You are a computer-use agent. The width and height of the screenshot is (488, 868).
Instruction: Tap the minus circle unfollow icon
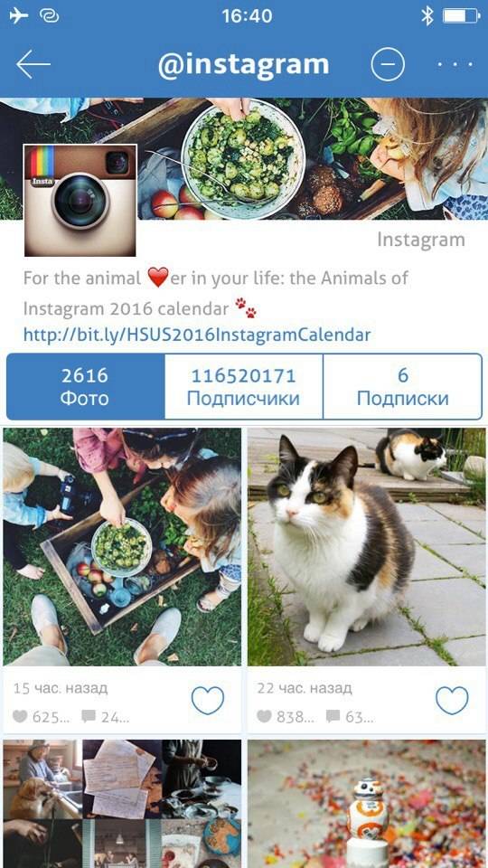click(388, 65)
